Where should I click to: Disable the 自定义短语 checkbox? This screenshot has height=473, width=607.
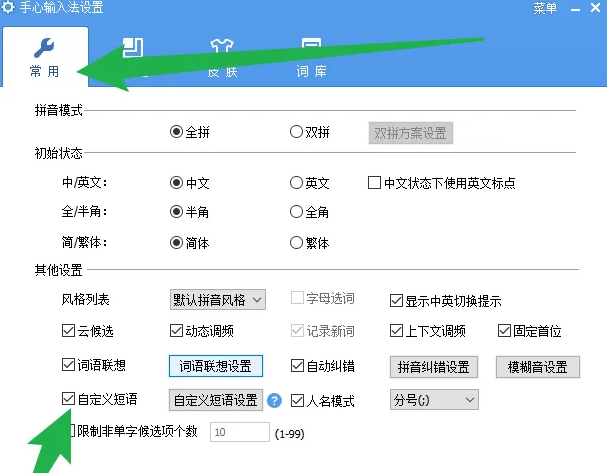[69, 399]
